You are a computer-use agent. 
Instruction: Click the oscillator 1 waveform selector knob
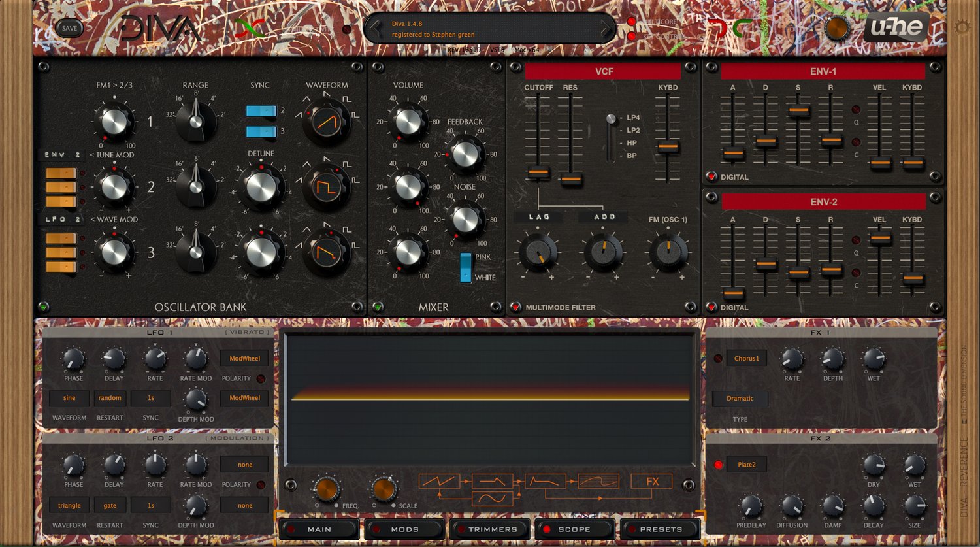point(327,122)
